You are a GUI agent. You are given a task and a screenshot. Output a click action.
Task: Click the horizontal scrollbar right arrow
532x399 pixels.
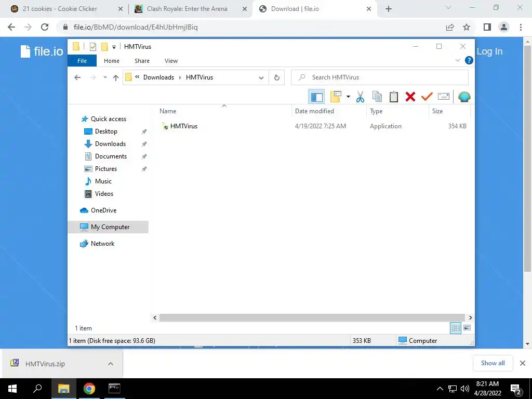(470, 317)
